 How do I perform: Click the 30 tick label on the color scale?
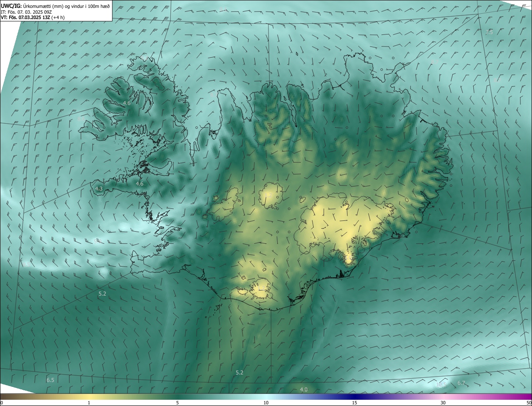click(x=443, y=403)
